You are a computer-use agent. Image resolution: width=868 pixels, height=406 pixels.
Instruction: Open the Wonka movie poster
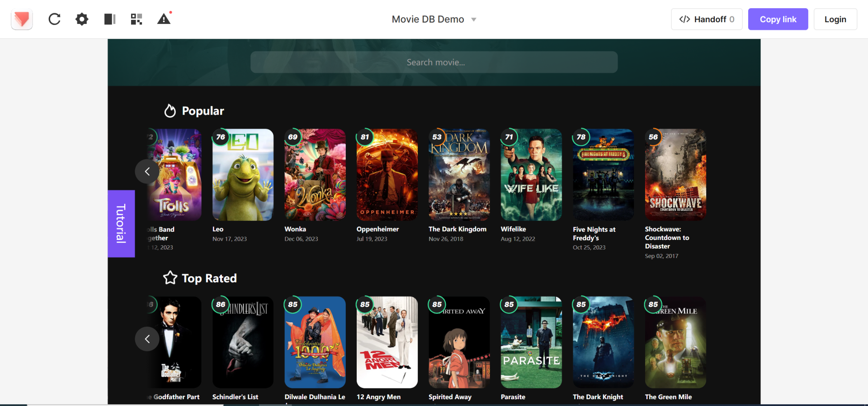tap(315, 175)
